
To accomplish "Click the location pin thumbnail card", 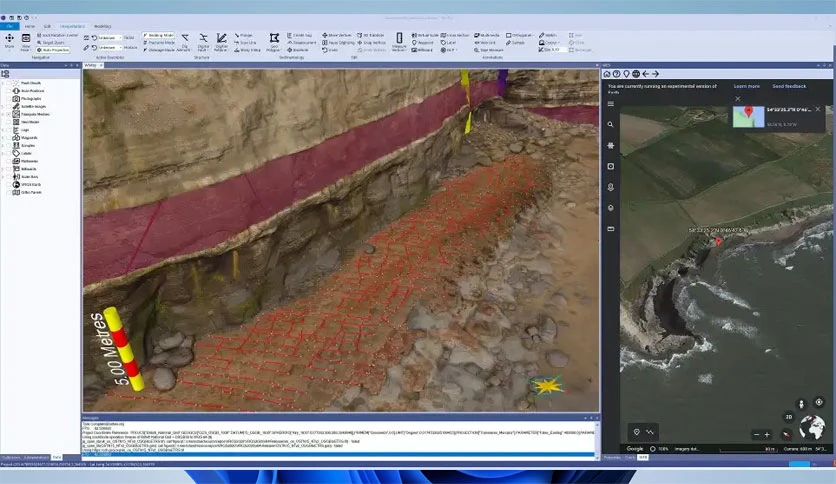I will 748,117.
